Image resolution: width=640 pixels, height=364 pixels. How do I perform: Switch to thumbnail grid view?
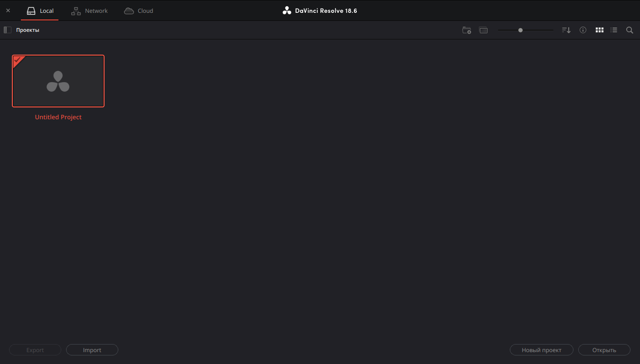pos(600,30)
